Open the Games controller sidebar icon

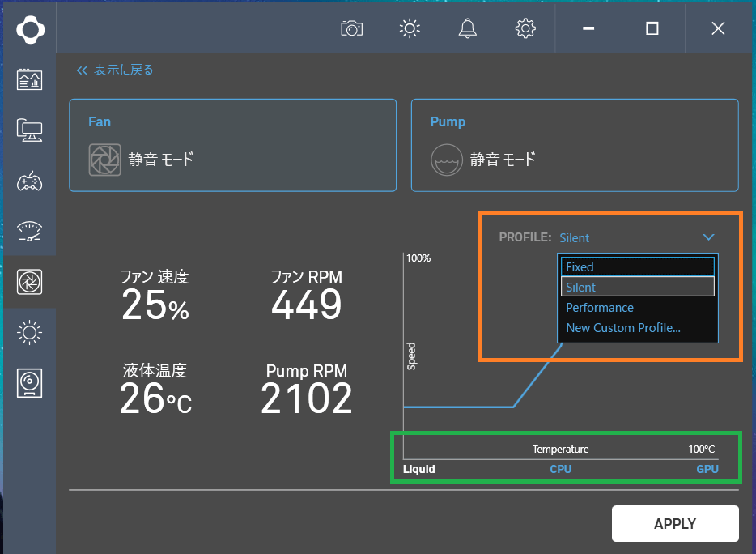point(29,181)
